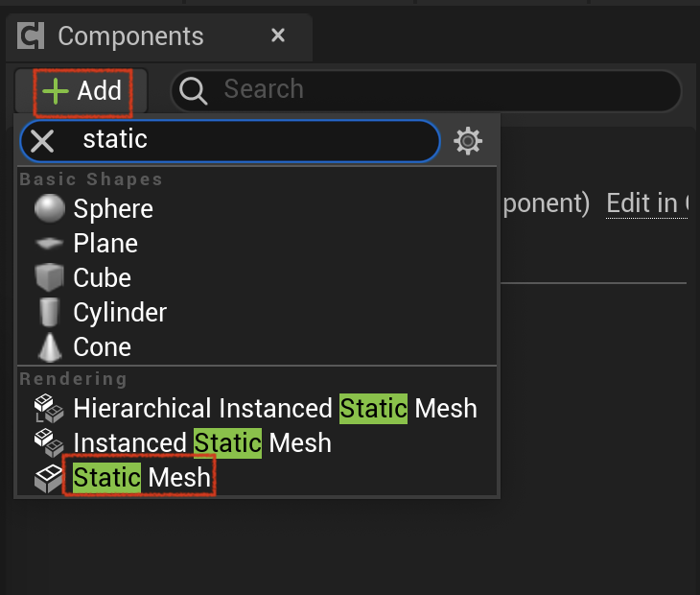The image size is (700, 595).
Task: Select the Components tab
Action: pos(130,36)
